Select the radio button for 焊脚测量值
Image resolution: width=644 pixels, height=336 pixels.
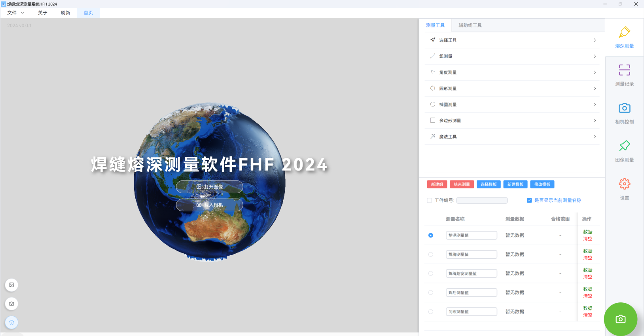(x=431, y=254)
